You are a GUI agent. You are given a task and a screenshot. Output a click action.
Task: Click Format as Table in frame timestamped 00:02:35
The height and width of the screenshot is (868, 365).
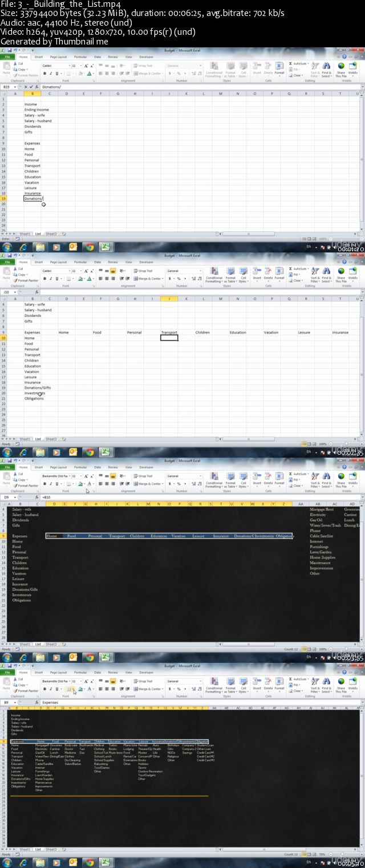(x=230, y=276)
